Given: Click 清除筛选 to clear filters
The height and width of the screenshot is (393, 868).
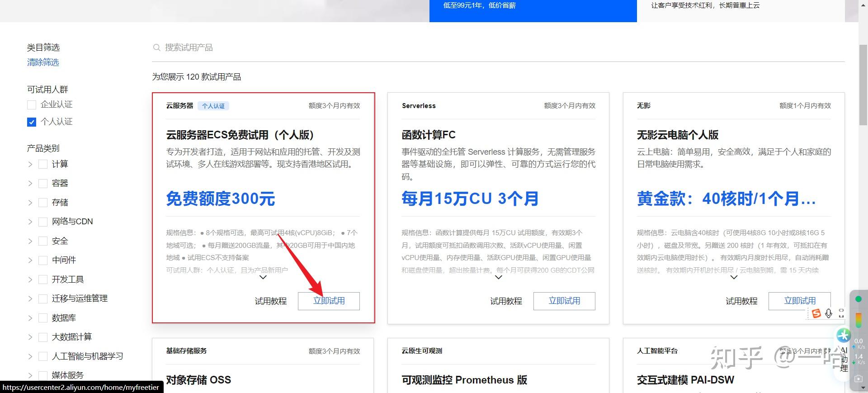Looking at the screenshot, I should click(43, 62).
